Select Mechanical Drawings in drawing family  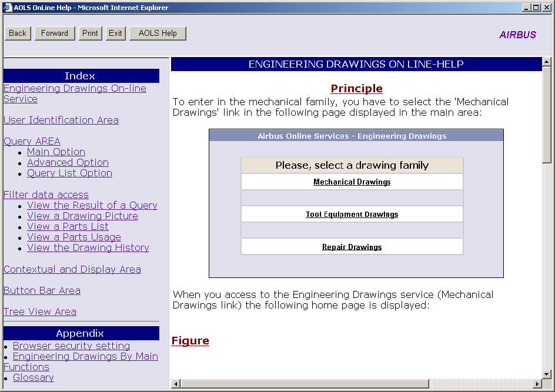click(352, 182)
